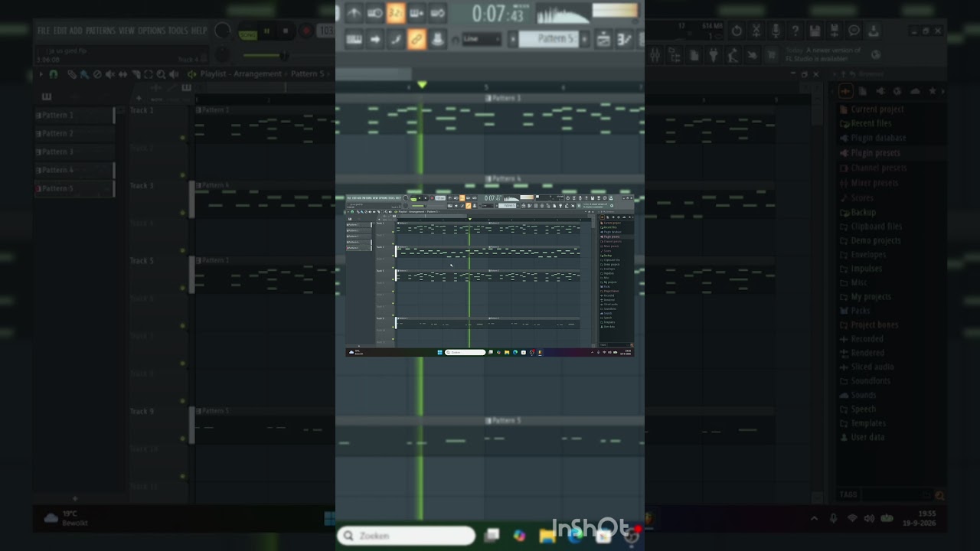Open the TOOLS menu in background window

177,31
